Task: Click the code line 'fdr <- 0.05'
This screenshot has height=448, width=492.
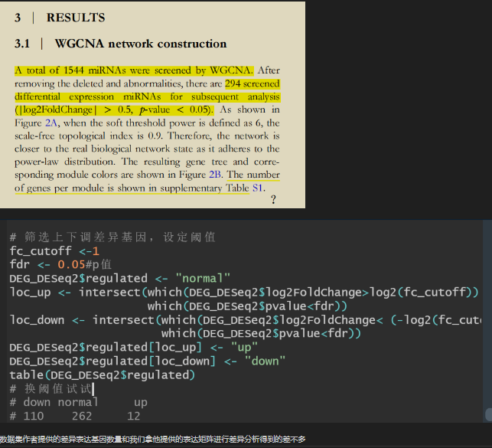Action: click(x=60, y=264)
